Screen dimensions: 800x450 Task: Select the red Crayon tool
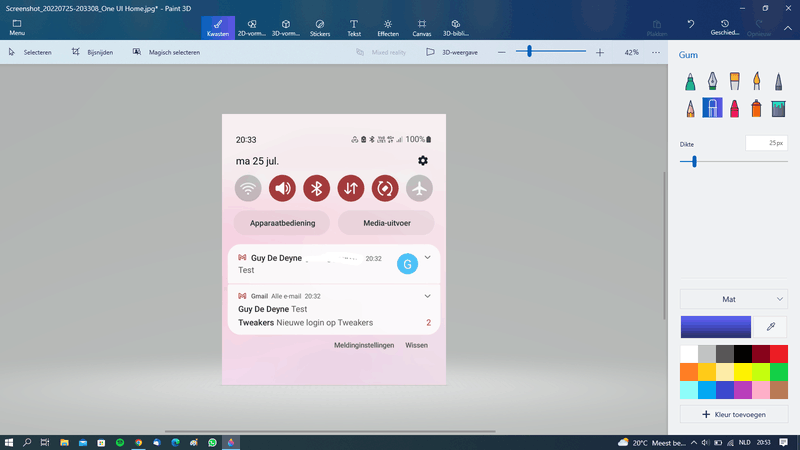tap(734, 108)
